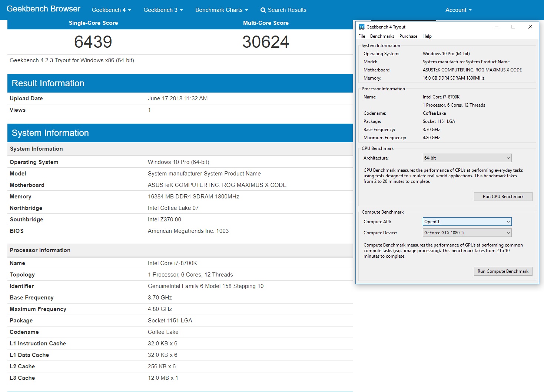The width and height of the screenshot is (544, 392).
Task: Click the Package value 'Socket 1151 LGA' in browser table
Action: pyautogui.click(x=170, y=321)
